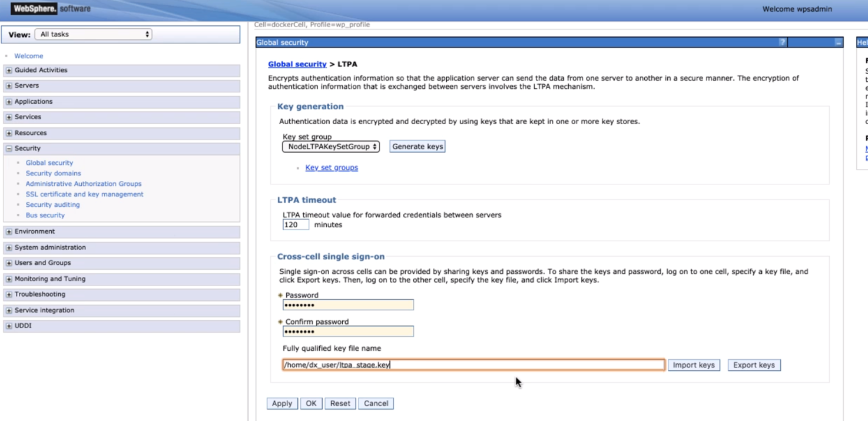
Task: Expand the Servers section
Action: coord(9,85)
